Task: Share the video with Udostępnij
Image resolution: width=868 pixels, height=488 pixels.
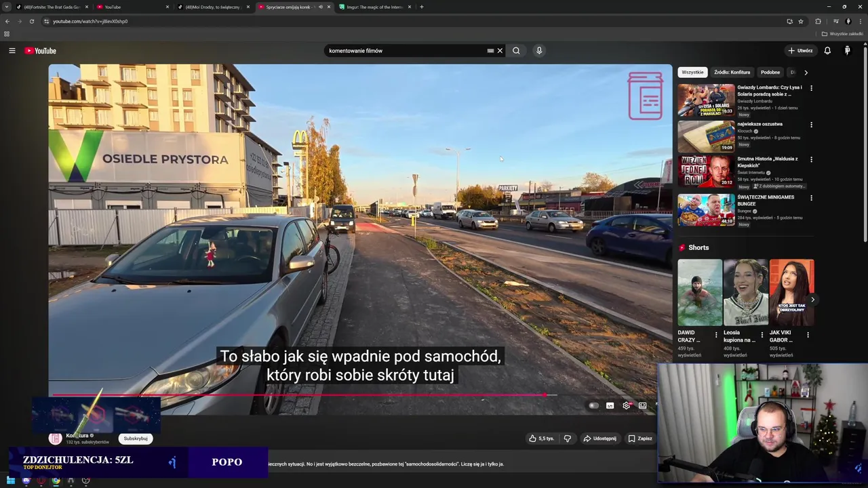Action: (600, 439)
